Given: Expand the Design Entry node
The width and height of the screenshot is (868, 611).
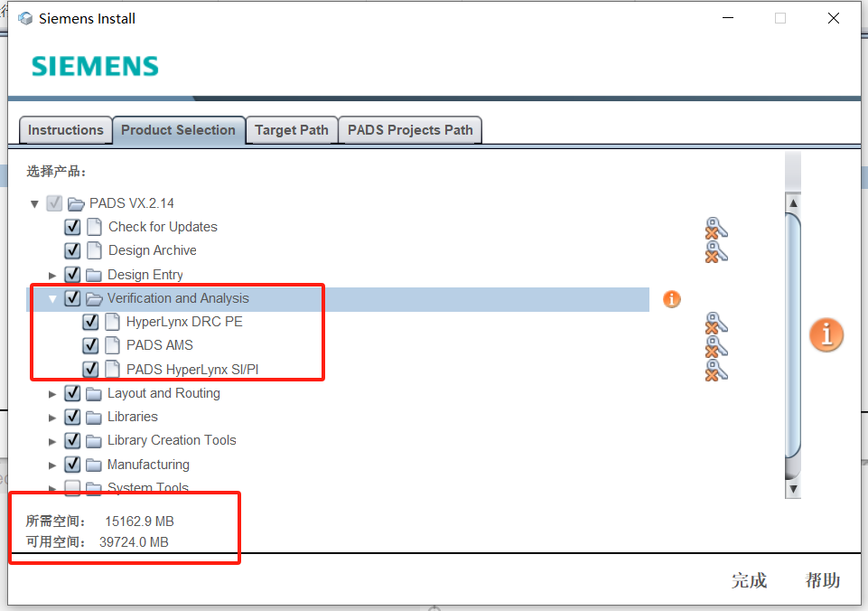Looking at the screenshot, I should click(x=52, y=276).
